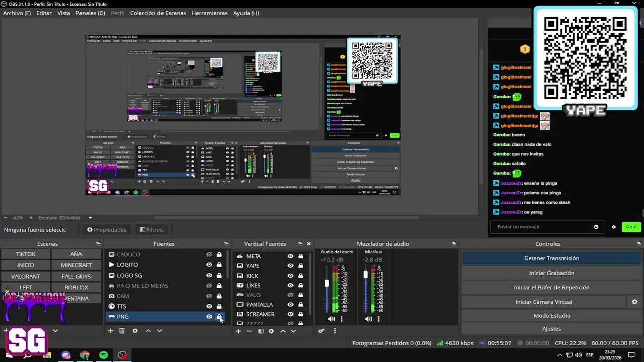Undock the Controles panel

coord(639,244)
